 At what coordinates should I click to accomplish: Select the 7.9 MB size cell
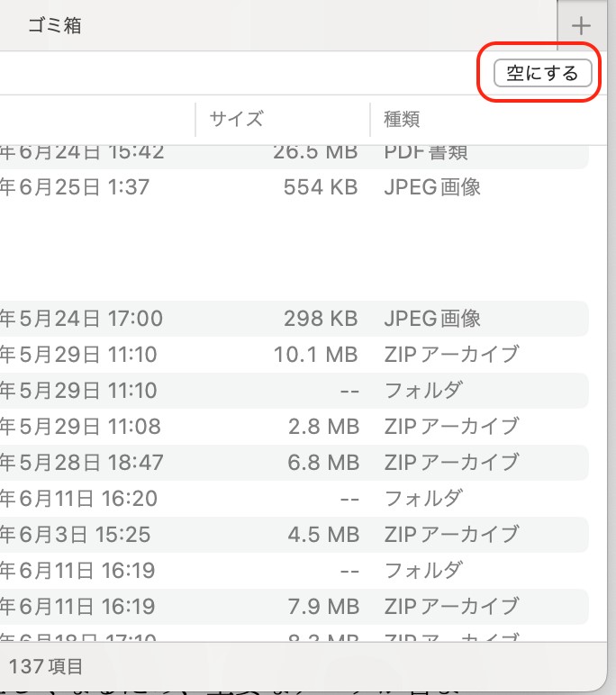pos(323,607)
